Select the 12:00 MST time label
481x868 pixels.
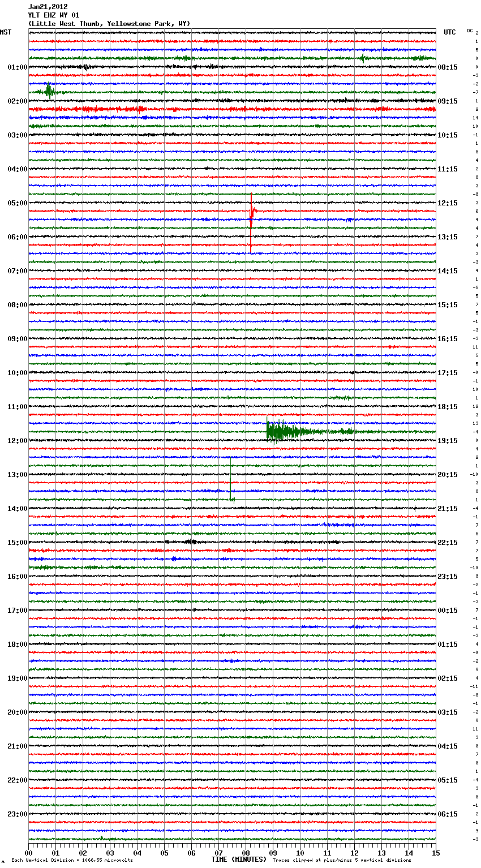pos(18,441)
